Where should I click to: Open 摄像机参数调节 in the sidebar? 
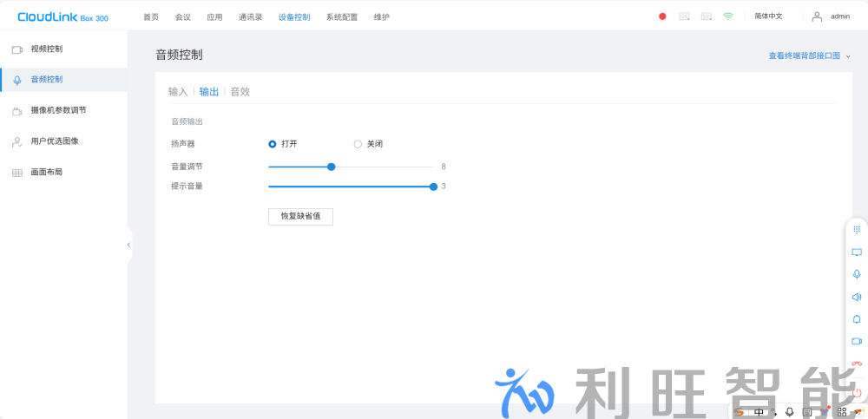[x=63, y=111]
